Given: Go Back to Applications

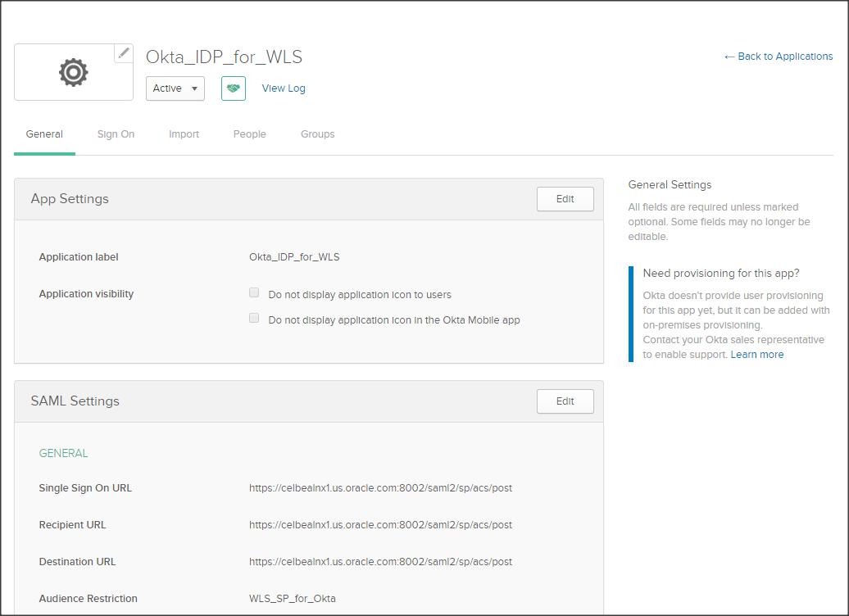Looking at the screenshot, I should (778, 57).
